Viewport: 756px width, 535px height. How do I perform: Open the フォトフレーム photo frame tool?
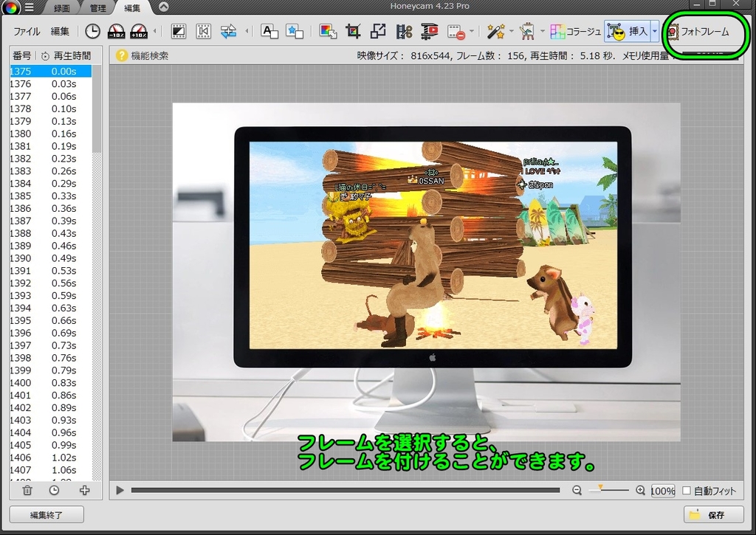tap(698, 32)
